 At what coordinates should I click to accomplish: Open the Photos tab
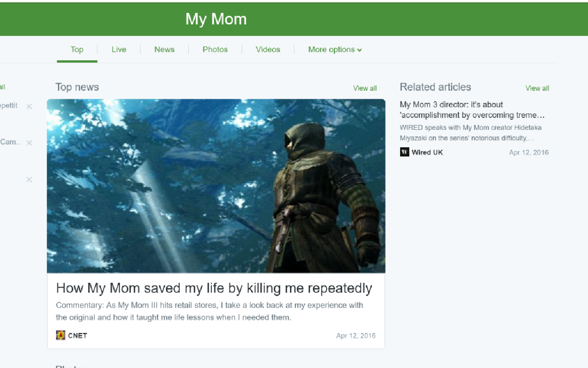[x=215, y=49]
